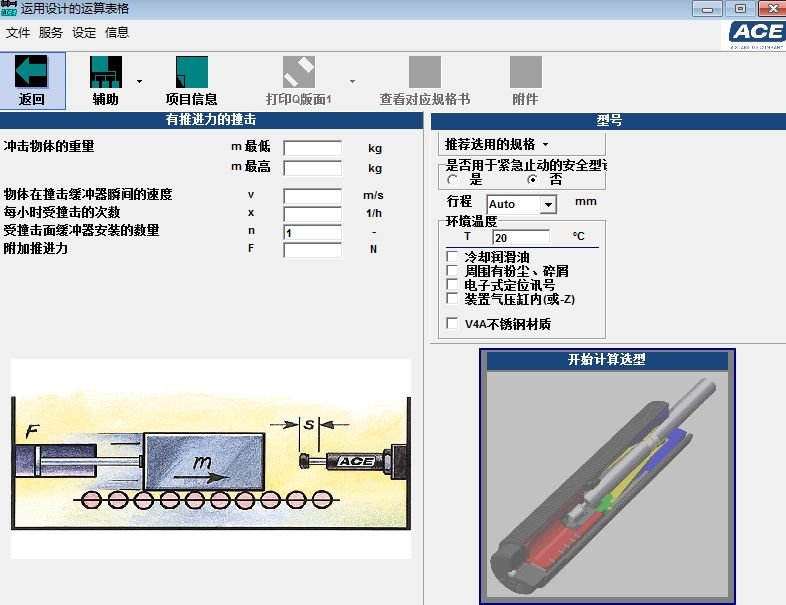Click the 物体在撞击缓冲器瞬间的速度 label
The height and width of the screenshot is (605, 786).
click(88, 194)
